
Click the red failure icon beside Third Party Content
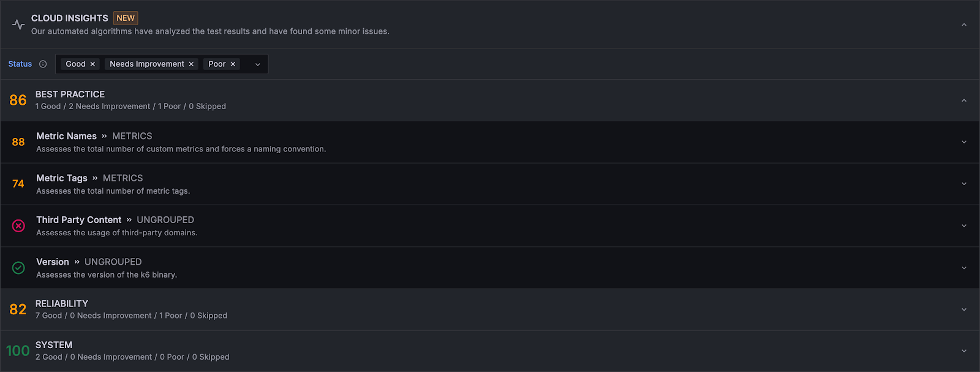18,226
